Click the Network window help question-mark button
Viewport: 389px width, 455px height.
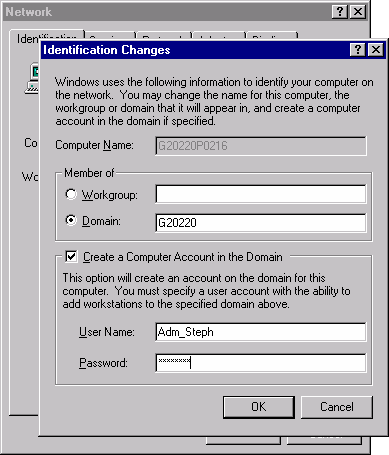pyautogui.click(x=340, y=12)
